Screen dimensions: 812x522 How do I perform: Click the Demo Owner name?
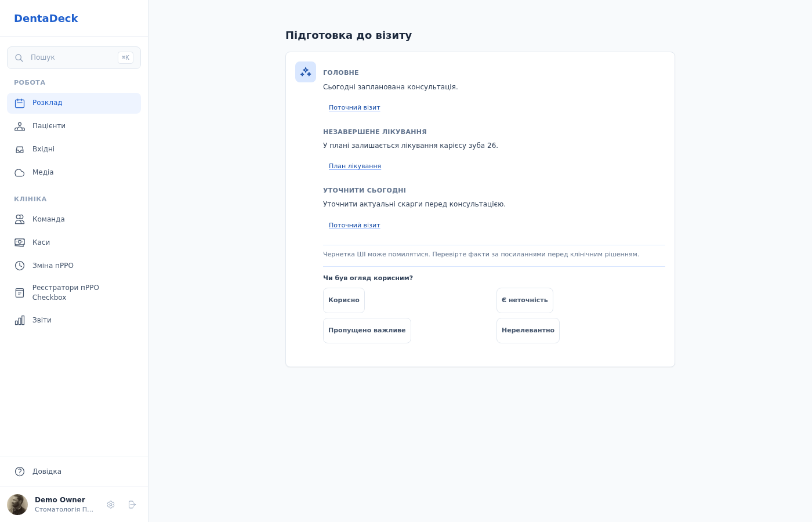(x=60, y=500)
